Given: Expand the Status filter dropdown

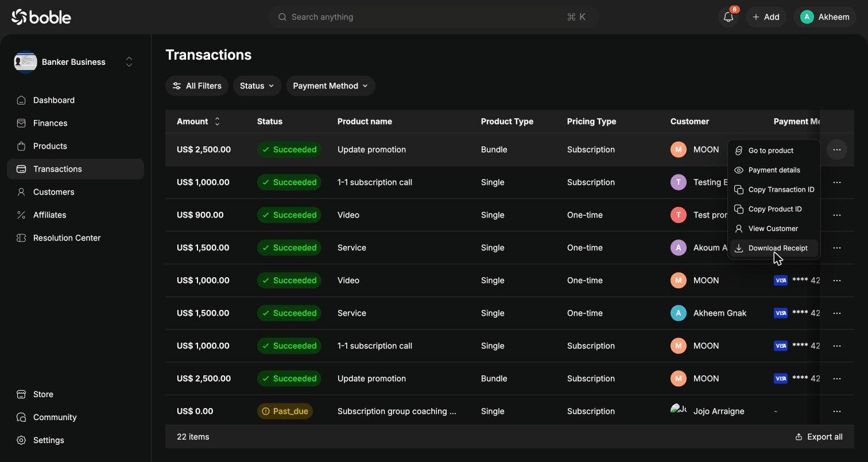Looking at the screenshot, I should [x=257, y=86].
